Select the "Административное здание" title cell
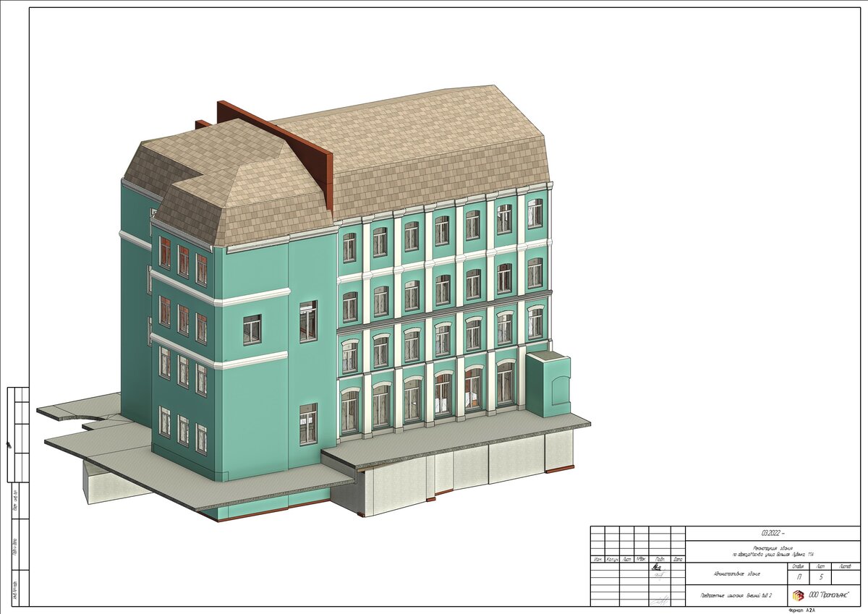The image size is (868, 614). (x=736, y=574)
